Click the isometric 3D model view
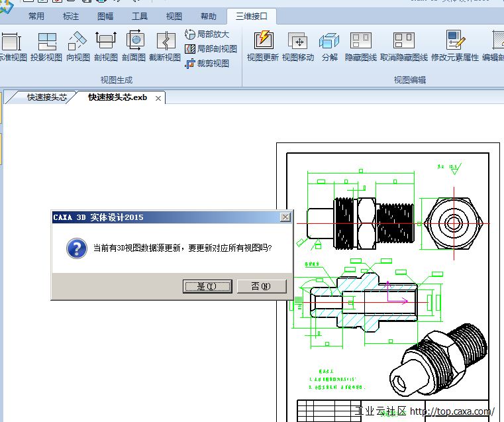The height and width of the screenshot is (422, 504). coord(437,360)
